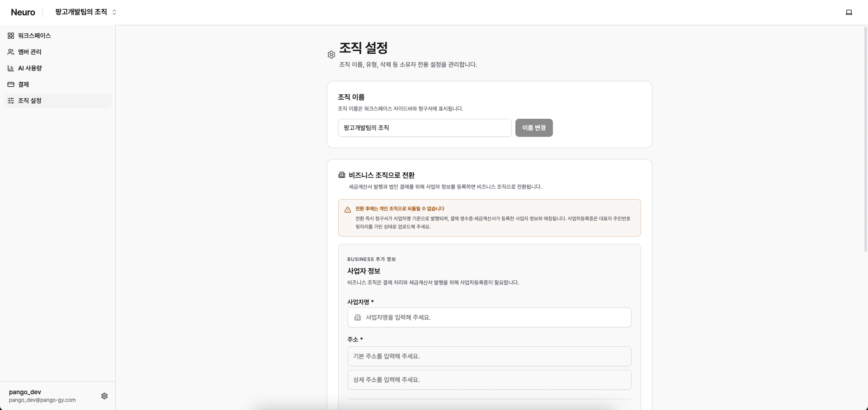Image resolution: width=868 pixels, height=410 pixels.
Task: Click the laptop icon in top bar
Action: pyautogui.click(x=849, y=12)
